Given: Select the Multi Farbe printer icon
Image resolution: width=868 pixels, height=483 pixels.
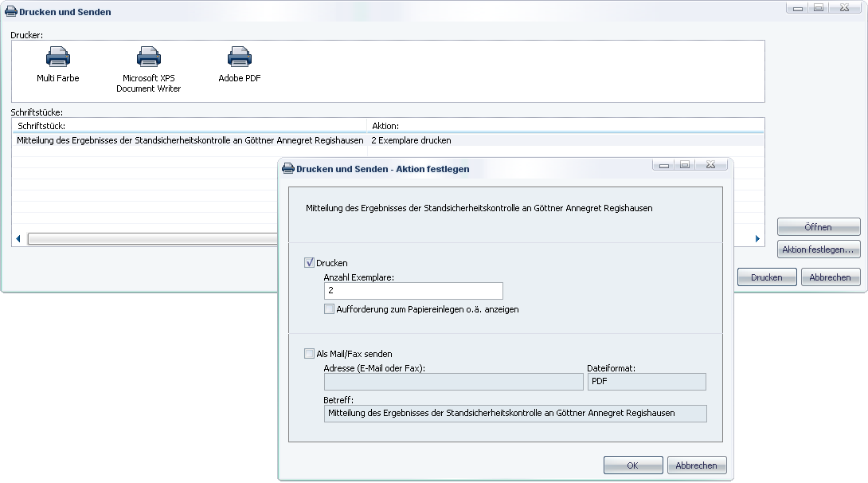Looking at the screenshot, I should point(58,57).
